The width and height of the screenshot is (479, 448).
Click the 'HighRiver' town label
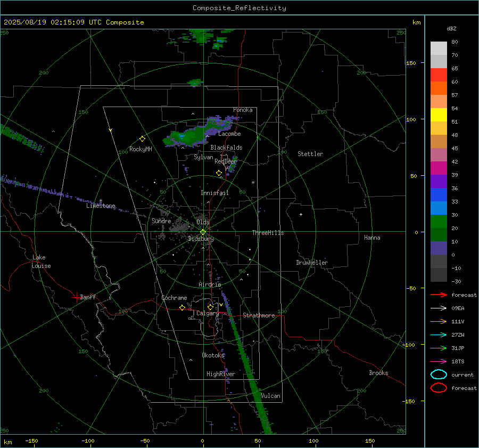point(221,374)
